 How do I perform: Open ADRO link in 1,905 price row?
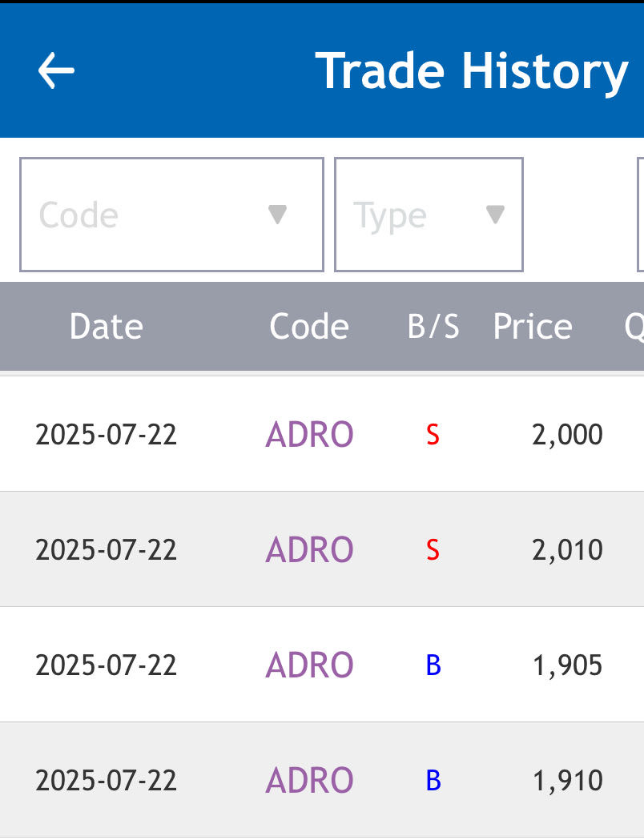(x=309, y=665)
